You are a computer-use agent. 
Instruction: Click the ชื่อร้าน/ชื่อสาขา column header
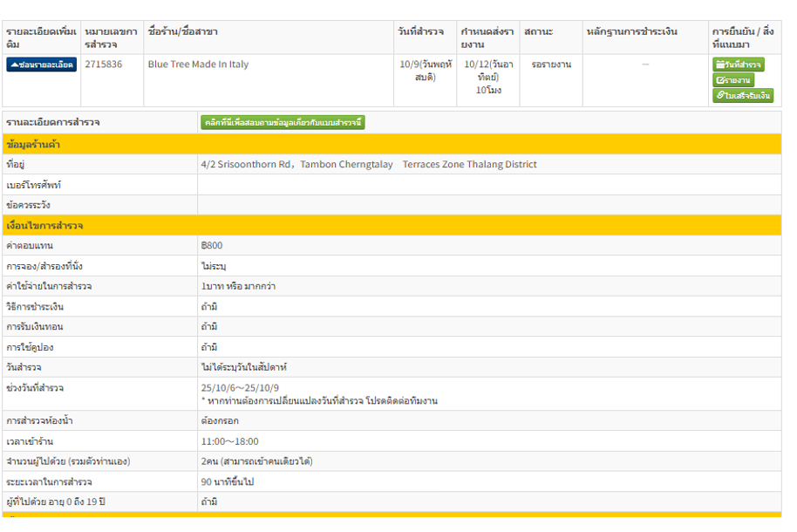pyautogui.click(x=183, y=31)
